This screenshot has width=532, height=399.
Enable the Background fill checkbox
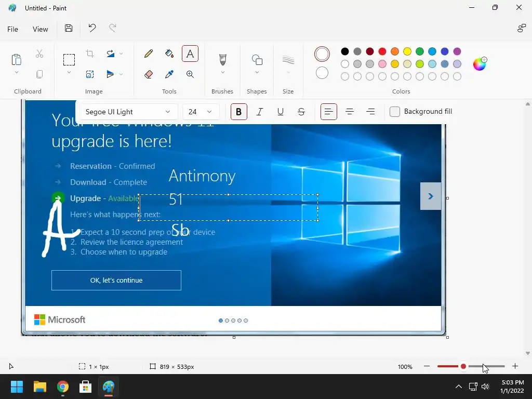395,112
